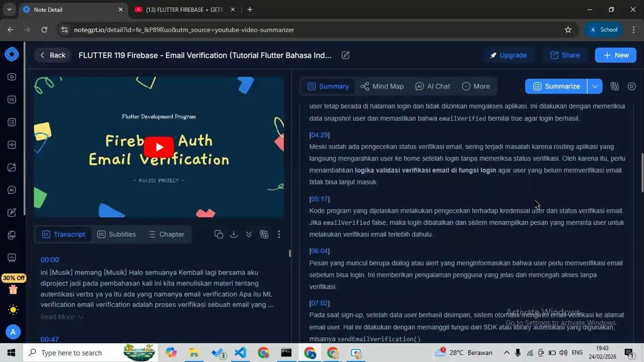View site information icon in address bar
The height and width of the screenshot is (362, 644).
pyautogui.click(x=64, y=30)
